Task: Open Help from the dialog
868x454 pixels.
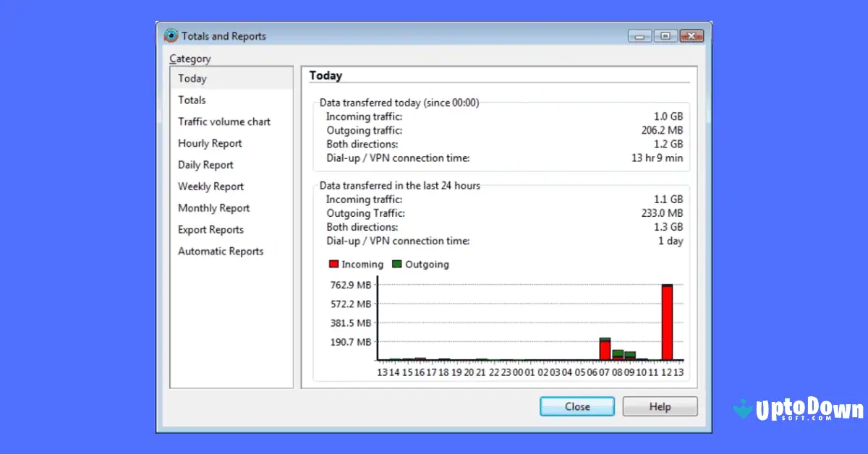Action: click(659, 406)
